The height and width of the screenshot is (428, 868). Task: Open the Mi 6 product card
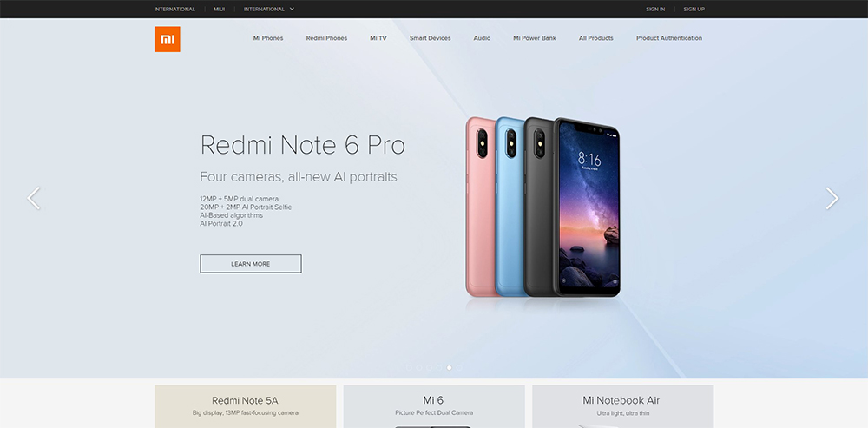coord(434,406)
